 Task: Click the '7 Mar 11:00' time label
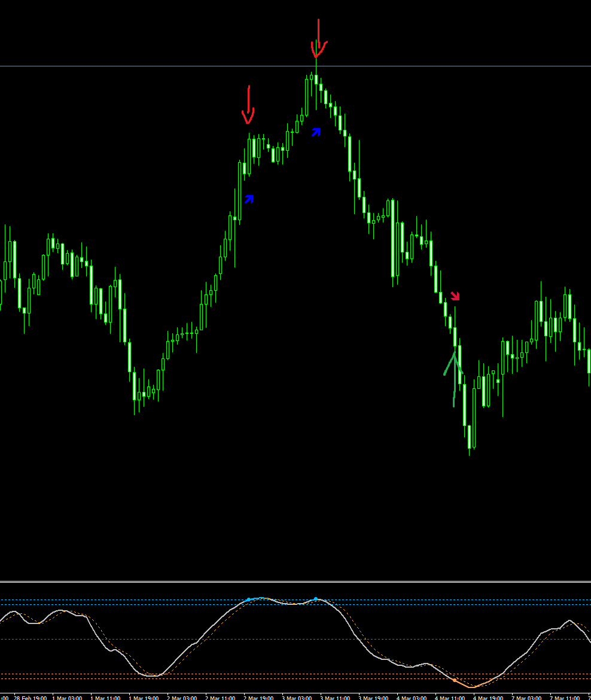click(x=565, y=698)
